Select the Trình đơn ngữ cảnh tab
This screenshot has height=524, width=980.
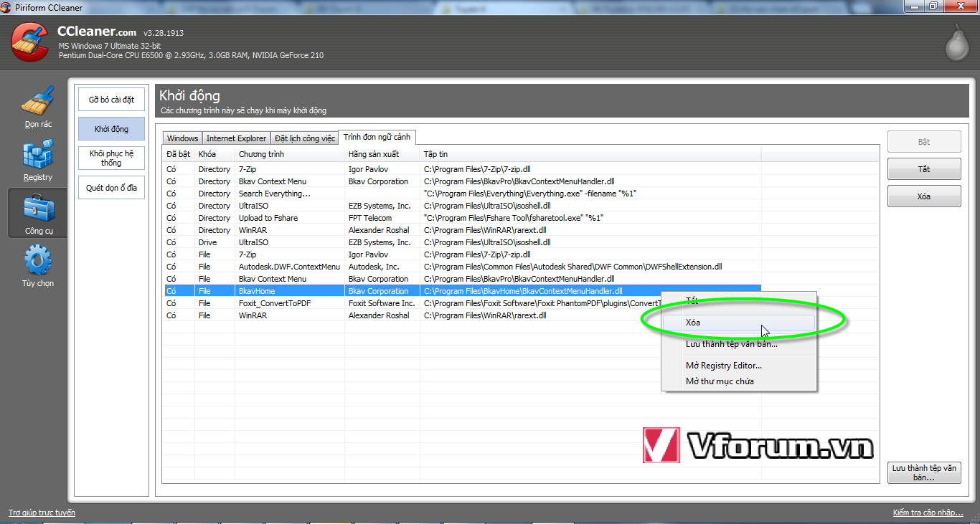[376, 137]
